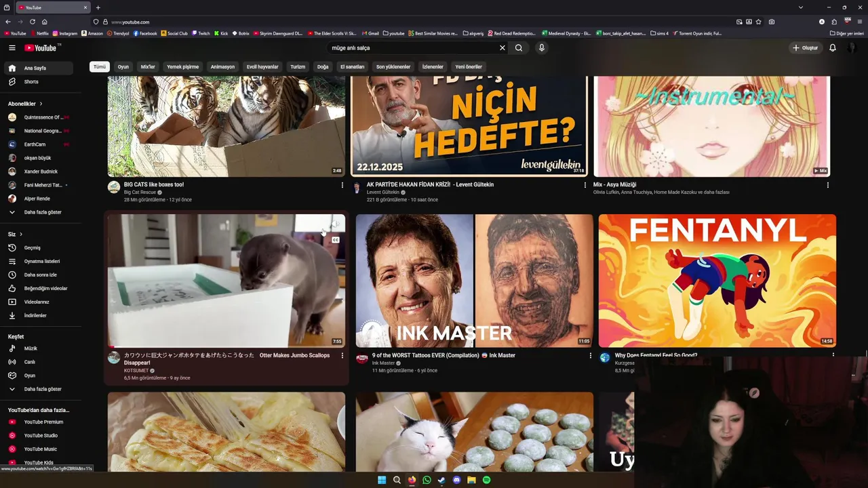Open the hamburger guide menu
868x488 pixels.
[12, 48]
